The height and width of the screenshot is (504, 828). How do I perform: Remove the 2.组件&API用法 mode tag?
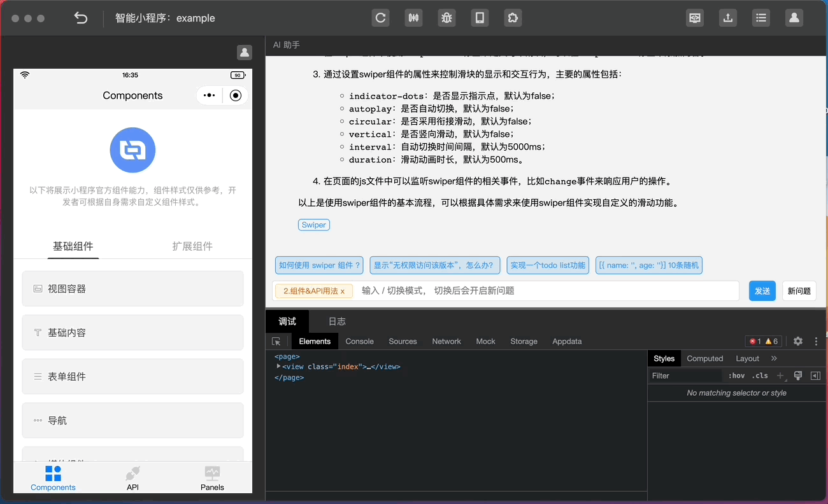(x=342, y=291)
